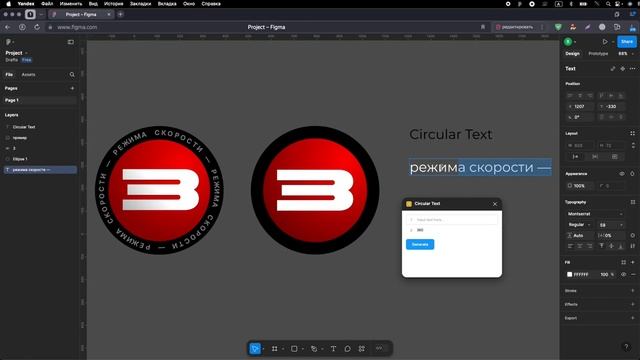Select the Move tool in bottom toolbar
The width and height of the screenshot is (640, 360).
[x=255, y=349]
